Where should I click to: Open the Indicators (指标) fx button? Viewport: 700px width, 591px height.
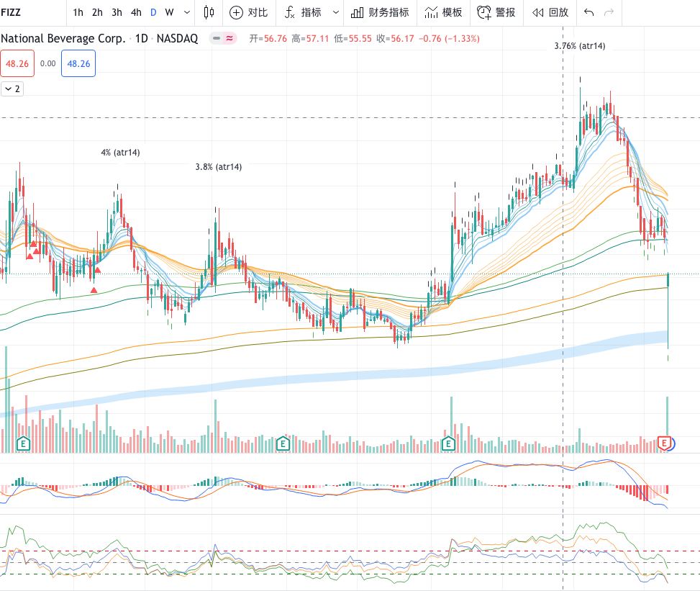click(290, 12)
